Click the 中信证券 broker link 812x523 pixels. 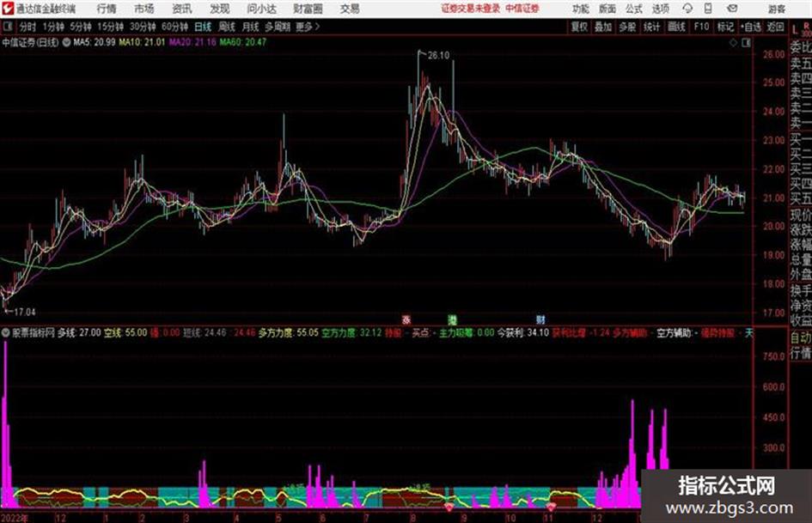(x=522, y=9)
